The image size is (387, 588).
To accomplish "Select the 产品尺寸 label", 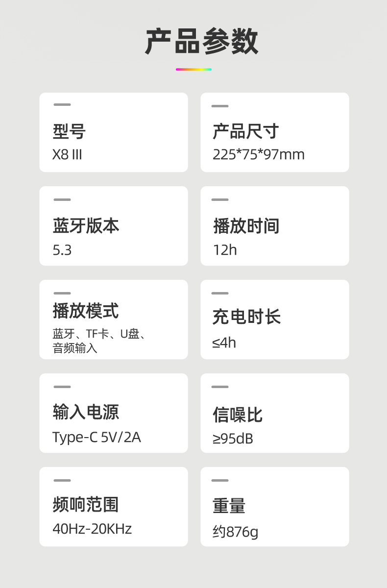I will [245, 131].
